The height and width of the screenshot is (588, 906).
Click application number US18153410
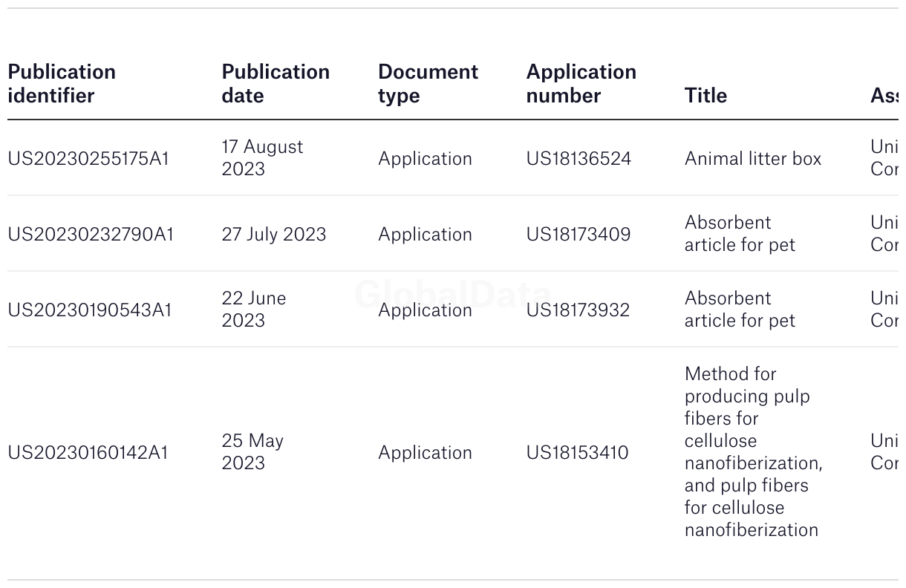577,453
